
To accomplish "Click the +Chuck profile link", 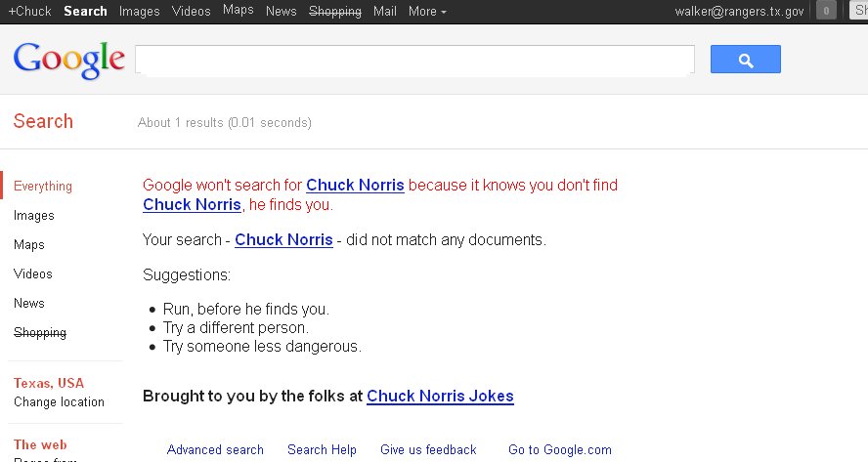I will [x=29, y=12].
